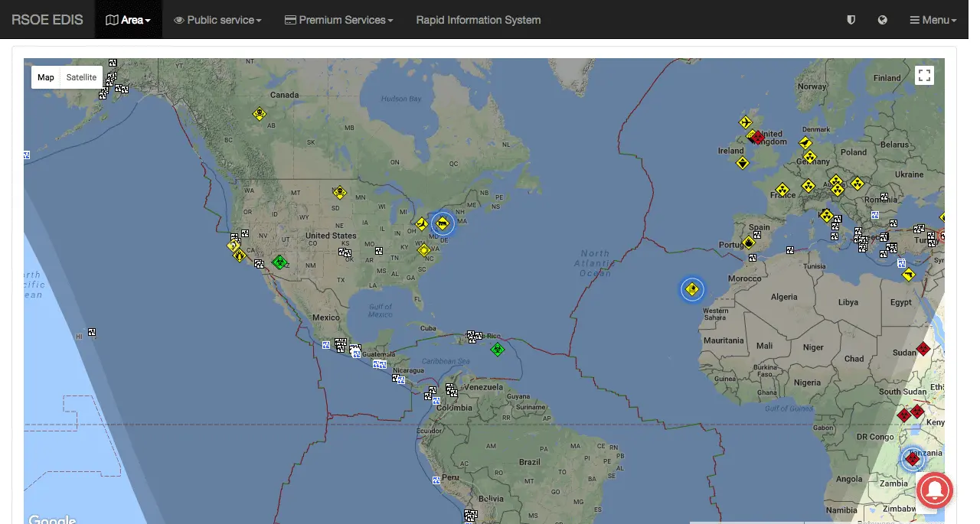Viewport: 980px width, 524px height.
Task: Click the highlighted marker west of Morocco
Action: coord(692,289)
